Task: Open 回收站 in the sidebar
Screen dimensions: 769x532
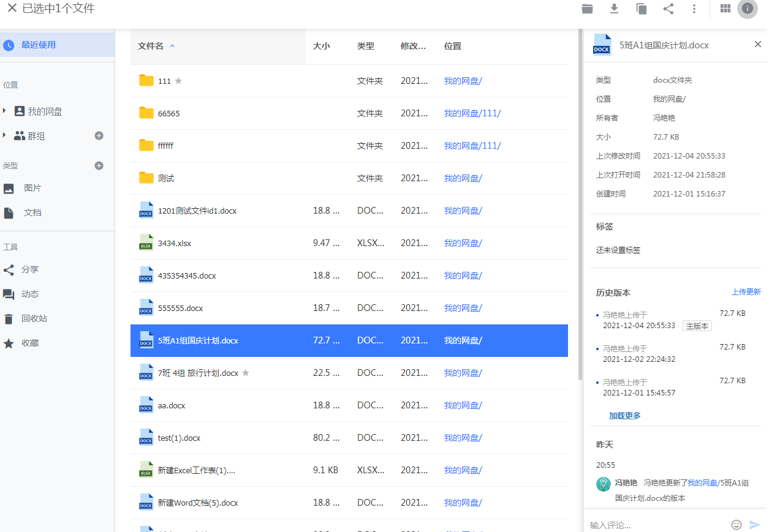Action: pyautogui.click(x=34, y=318)
